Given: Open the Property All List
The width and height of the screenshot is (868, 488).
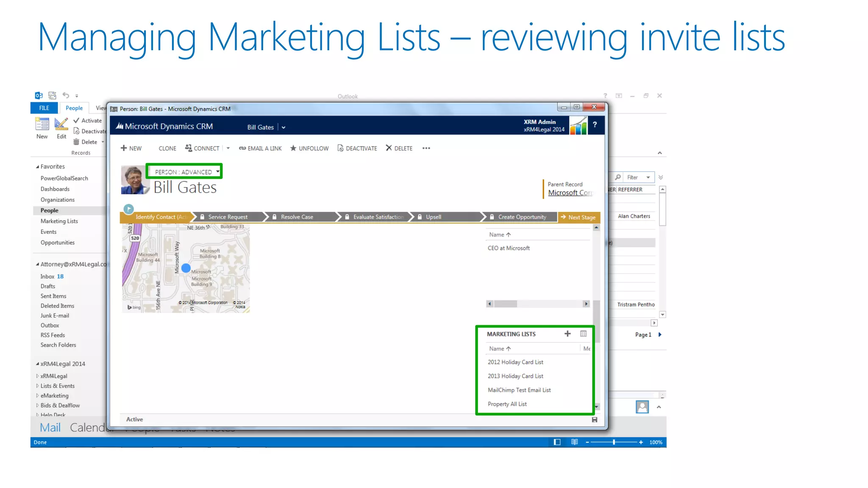Looking at the screenshot, I should 507,404.
